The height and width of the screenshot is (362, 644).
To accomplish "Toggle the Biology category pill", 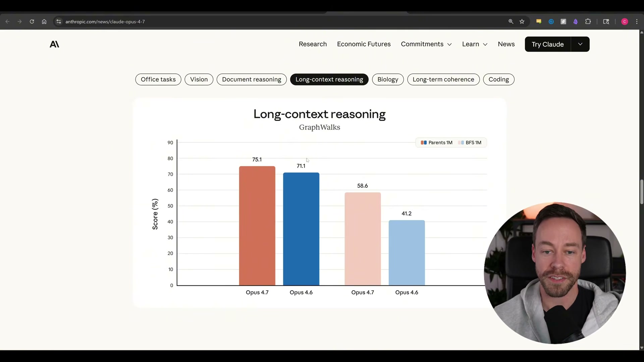I will [x=387, y=79].
